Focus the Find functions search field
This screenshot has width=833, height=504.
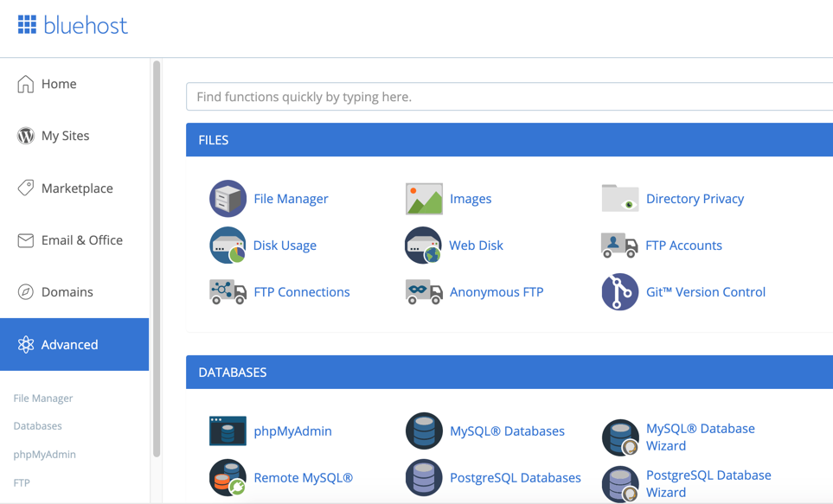(509, 97)
